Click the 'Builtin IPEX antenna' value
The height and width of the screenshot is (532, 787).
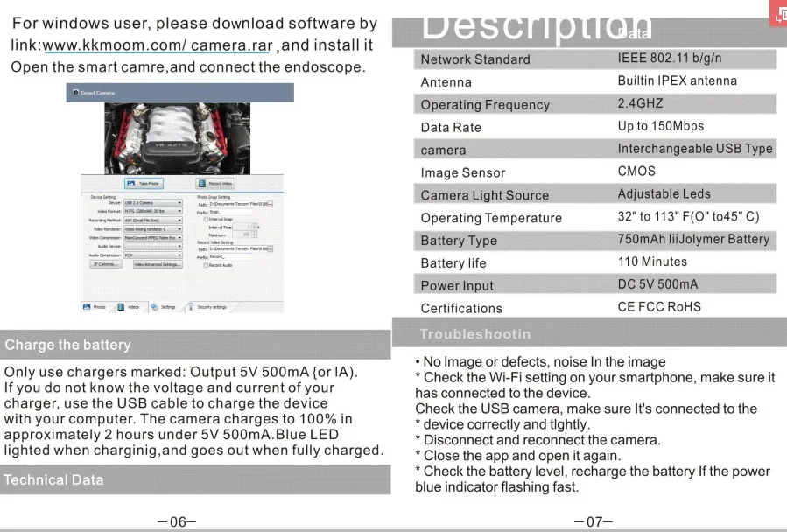(x=677, y=80)
